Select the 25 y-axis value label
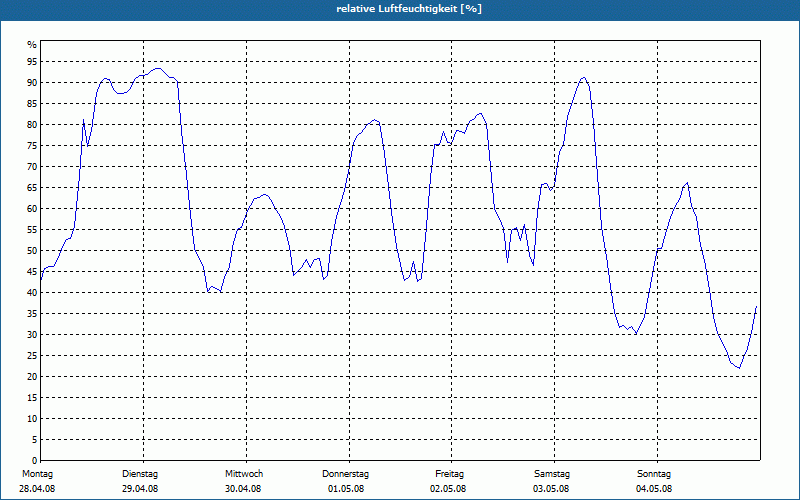This screenshot has height=500, width=800. 32,356
